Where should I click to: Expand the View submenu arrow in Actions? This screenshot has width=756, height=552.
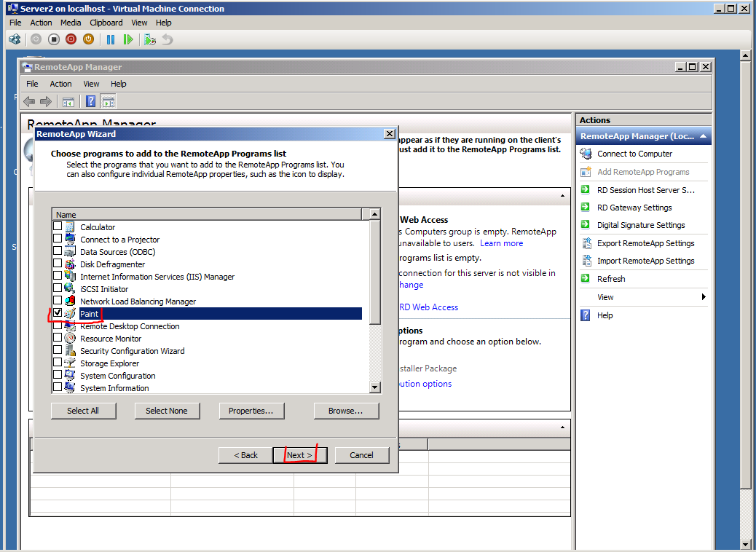(704, 297)
